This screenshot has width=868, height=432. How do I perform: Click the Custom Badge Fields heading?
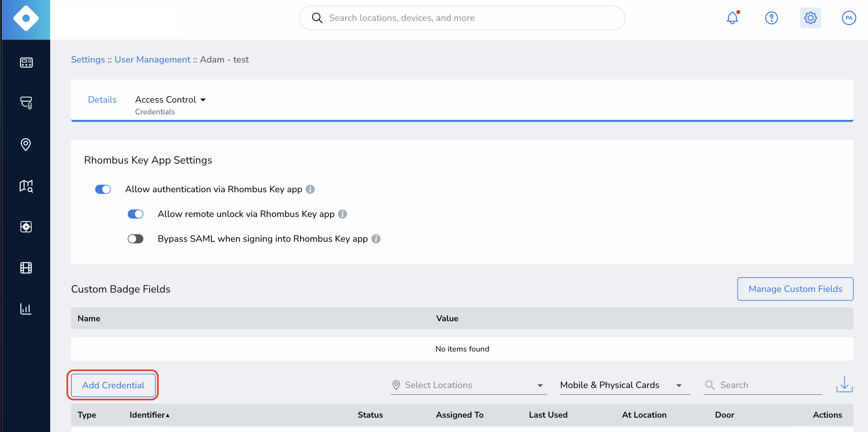tap(121, 289)
